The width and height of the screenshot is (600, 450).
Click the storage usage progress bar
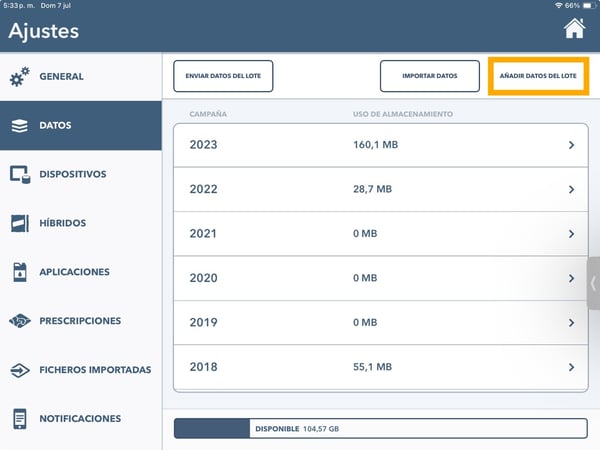click(x=381, y=429)
